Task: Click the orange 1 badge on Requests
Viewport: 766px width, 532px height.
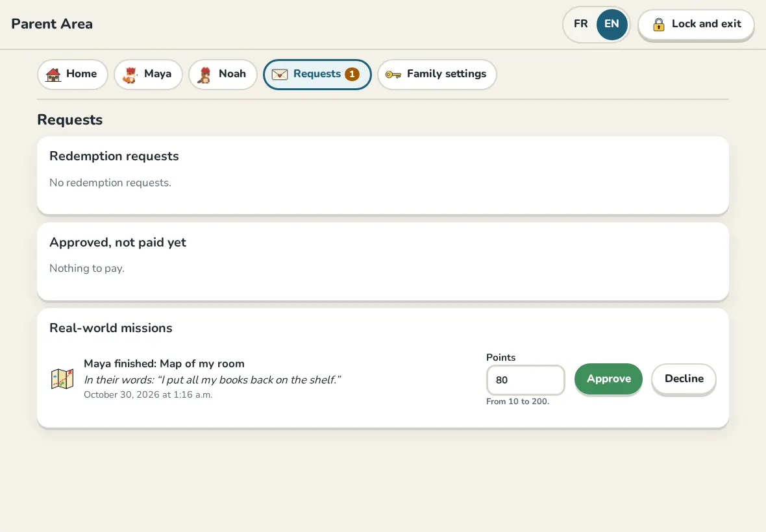Action: click(352, 74)
